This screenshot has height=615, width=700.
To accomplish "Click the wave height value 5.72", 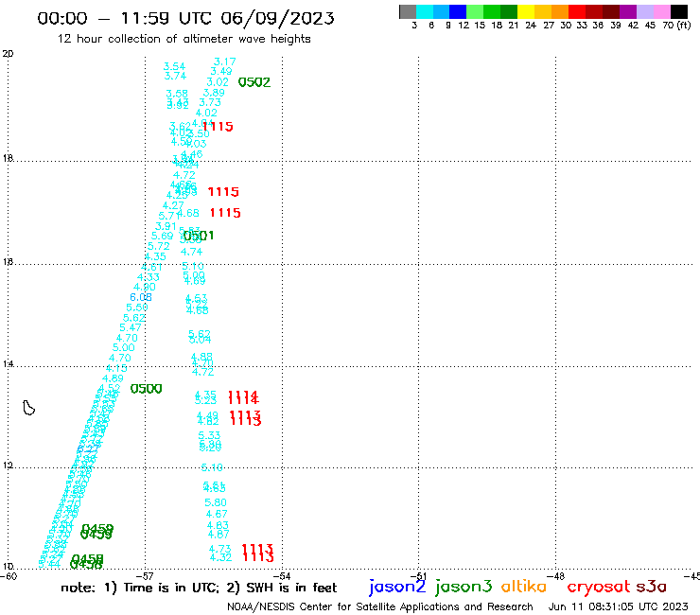I will point(159,247).
